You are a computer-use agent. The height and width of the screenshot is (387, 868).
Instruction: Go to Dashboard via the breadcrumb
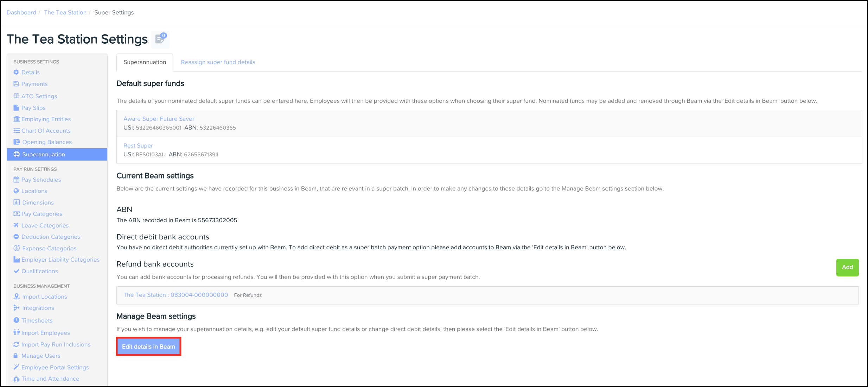click(x=21, y=13)
